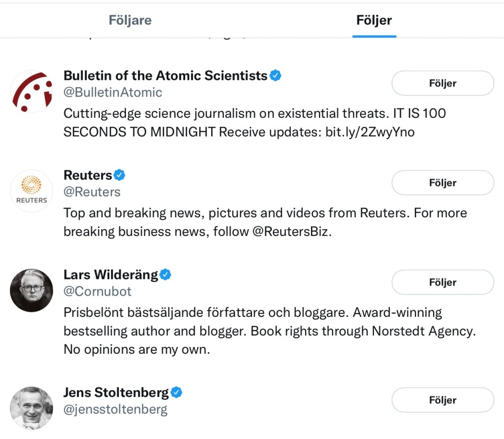Open the @Cornubot username
The height and width of the screenshot is (439, 504).
97,291
